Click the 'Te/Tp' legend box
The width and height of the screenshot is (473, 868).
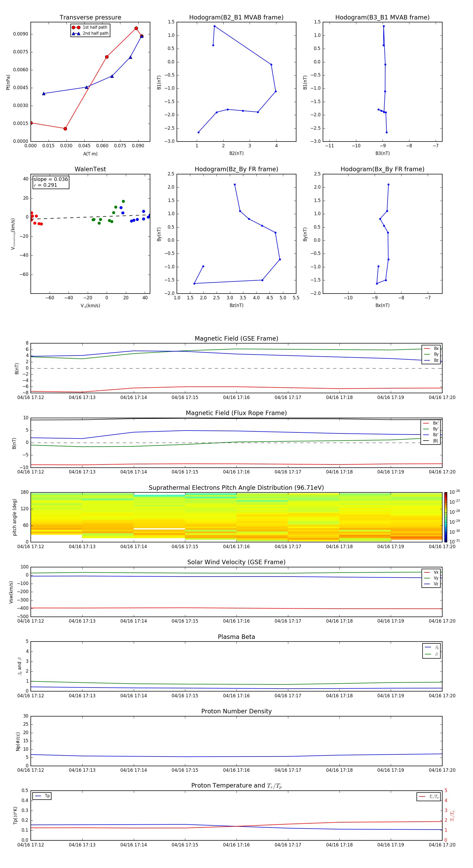pos(428,796)
